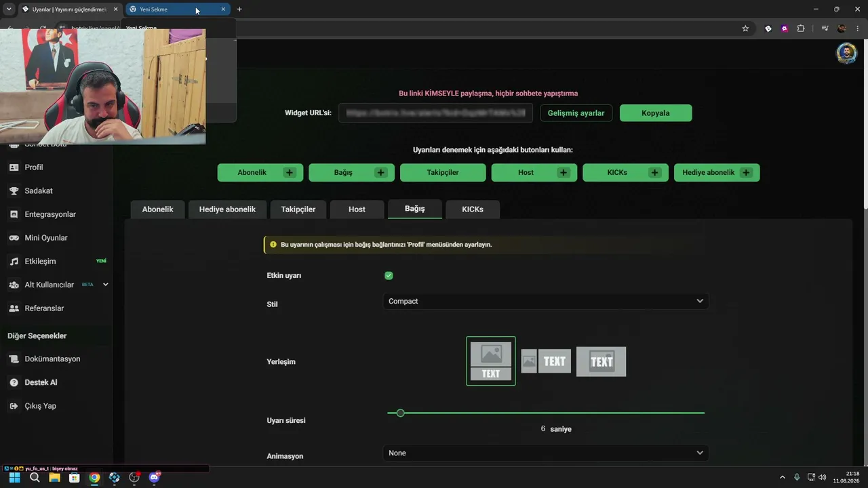Bookmark this page with the star icon
868x488 pixels.
(745, 28)
